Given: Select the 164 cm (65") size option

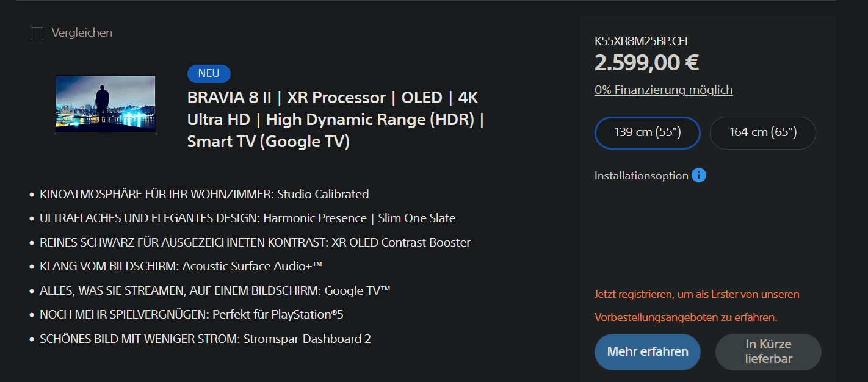Looking at the screenshot, I should point(762,132).
